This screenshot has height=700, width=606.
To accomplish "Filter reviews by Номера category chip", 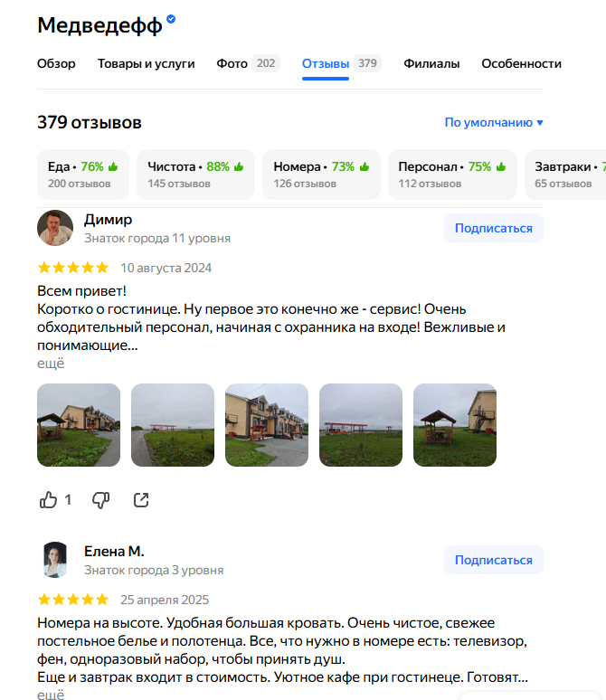I will point(321,175).
